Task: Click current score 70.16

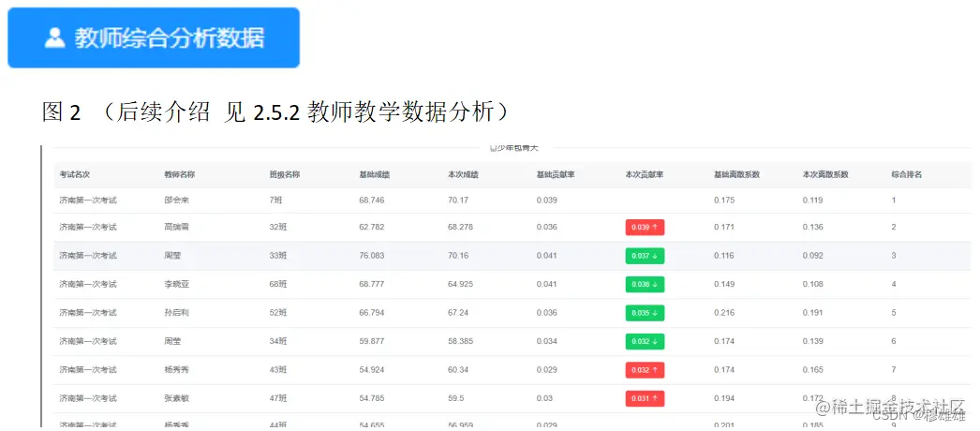Action: tap(458, 256)
